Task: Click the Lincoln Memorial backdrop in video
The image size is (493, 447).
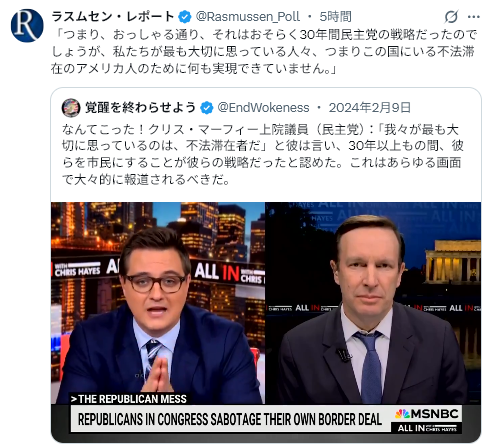Action: (x=453, y=262)
